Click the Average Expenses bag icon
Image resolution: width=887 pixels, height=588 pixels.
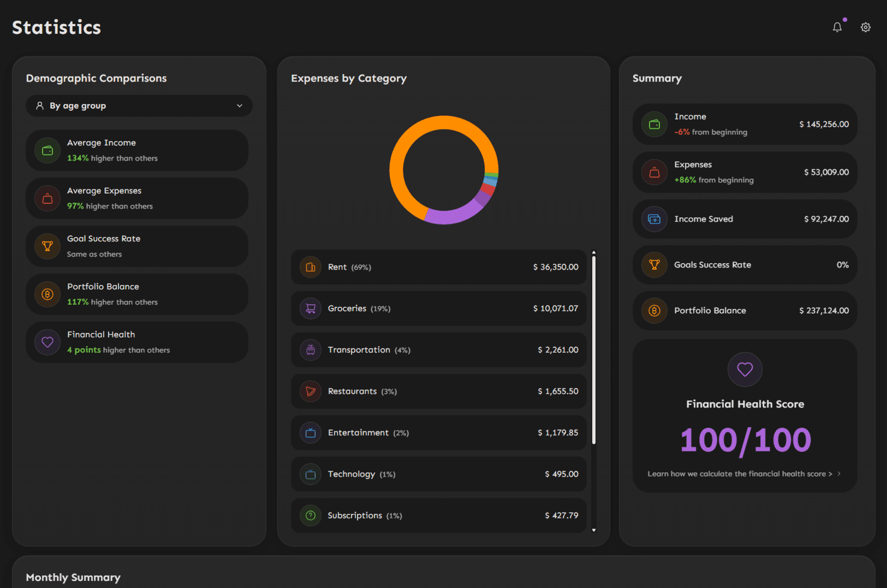pos(47,199)
